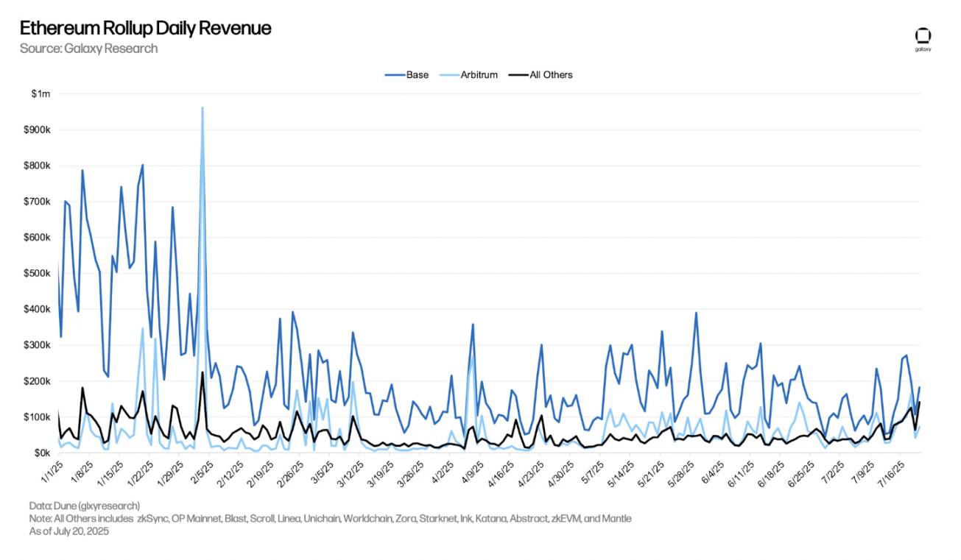Select the chart title Ethereum Rollup Daily Revenue

(x=145, y=28)
